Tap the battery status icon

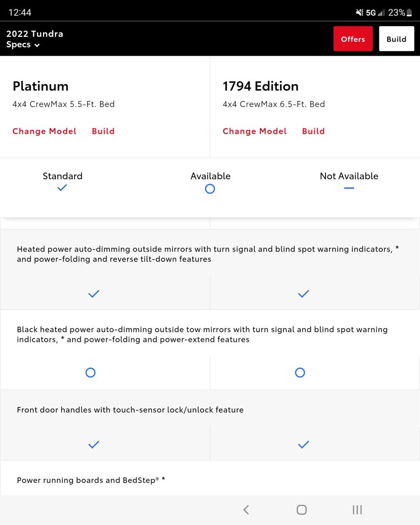(x=409, y=13)
